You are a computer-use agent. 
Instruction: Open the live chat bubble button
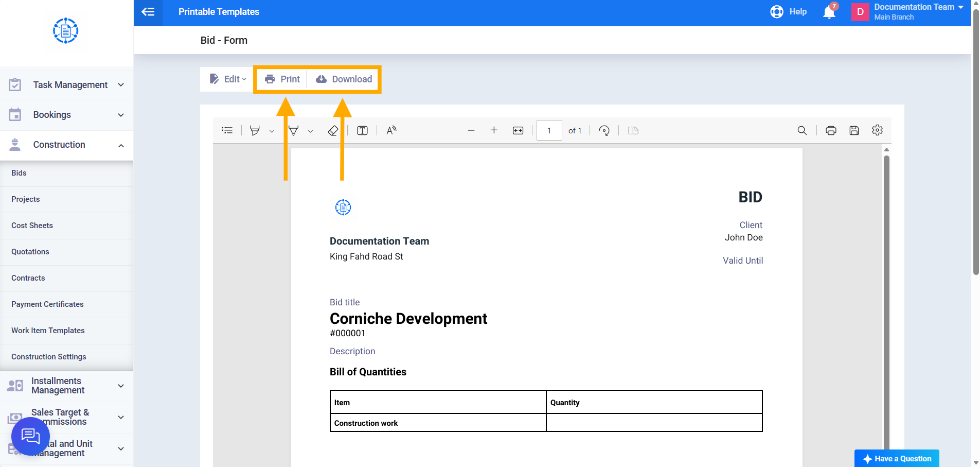point(30,437)
